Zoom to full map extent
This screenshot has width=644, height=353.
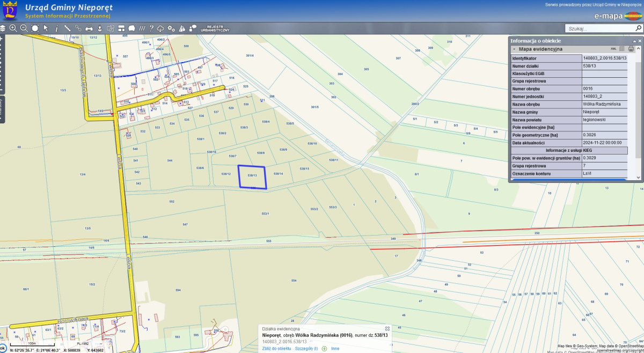click(x=35, y=28)
